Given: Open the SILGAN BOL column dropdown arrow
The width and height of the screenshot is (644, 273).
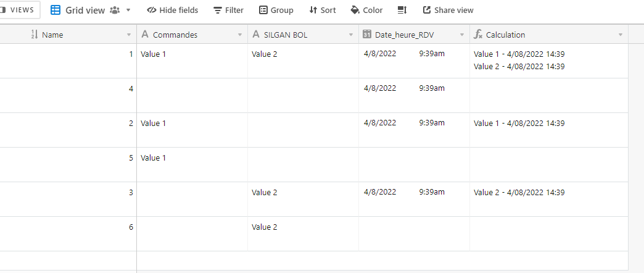Looking at the screenshot, I should click(351, 35).
